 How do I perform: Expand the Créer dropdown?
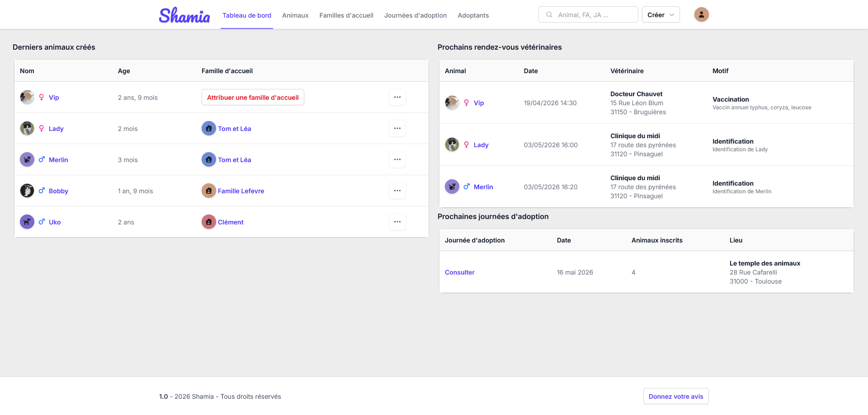coord(660,15)
